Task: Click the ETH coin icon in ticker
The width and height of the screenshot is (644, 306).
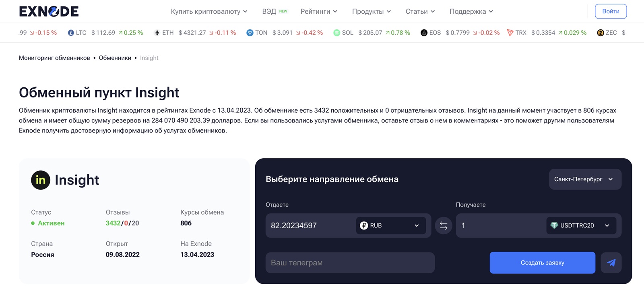Action: 157,33
